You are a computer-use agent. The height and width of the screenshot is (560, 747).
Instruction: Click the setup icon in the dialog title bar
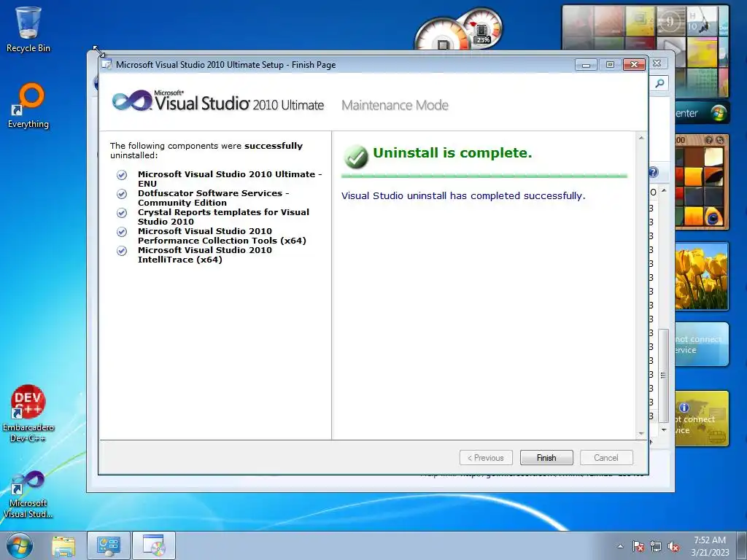coord(107,64)
